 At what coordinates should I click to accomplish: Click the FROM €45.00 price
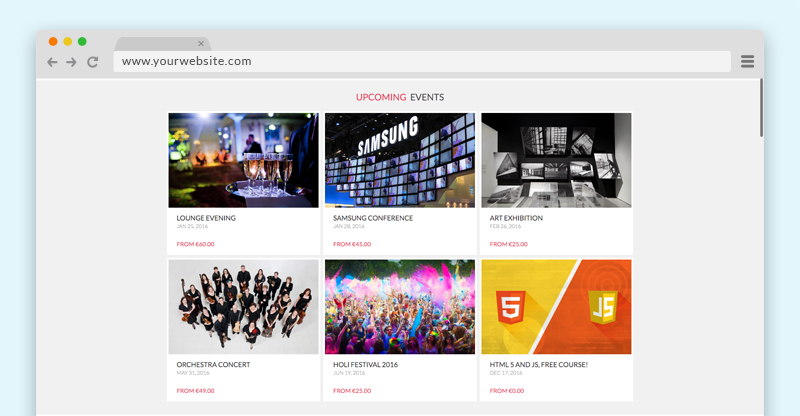352,244
